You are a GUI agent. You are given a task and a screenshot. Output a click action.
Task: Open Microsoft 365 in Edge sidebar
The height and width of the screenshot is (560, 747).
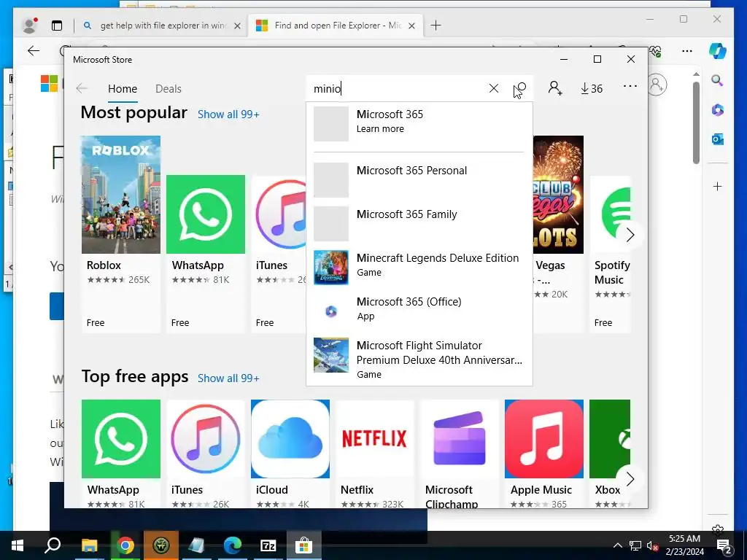(x=718, y=110)
